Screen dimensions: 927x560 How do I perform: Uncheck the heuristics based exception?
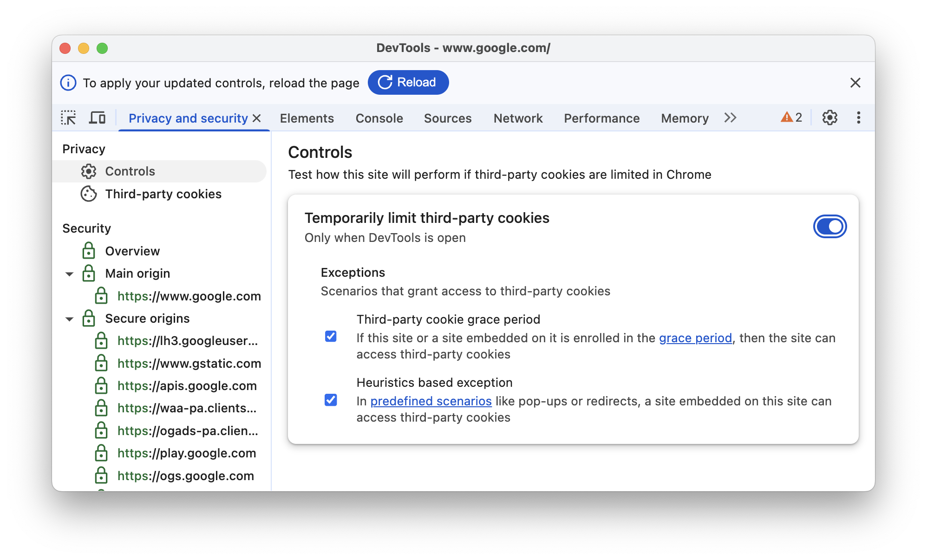pyautogui.click(x=331, y=399)
